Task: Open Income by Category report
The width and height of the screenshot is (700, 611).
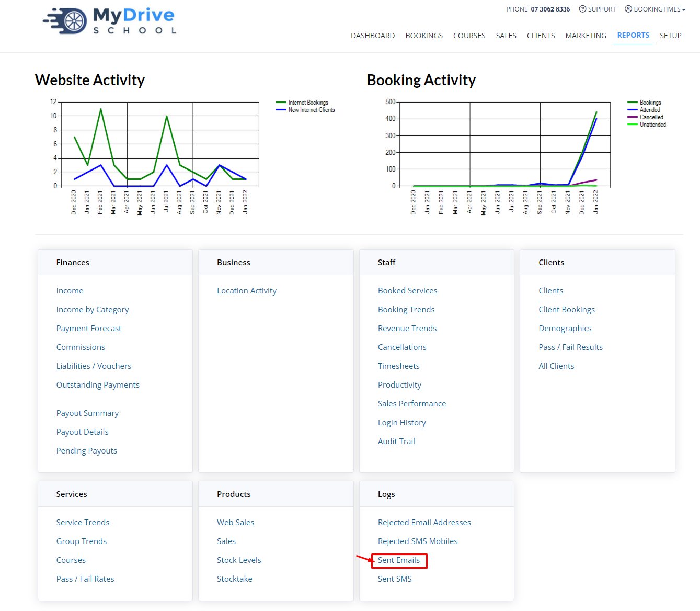Action: tap(92, 309)
